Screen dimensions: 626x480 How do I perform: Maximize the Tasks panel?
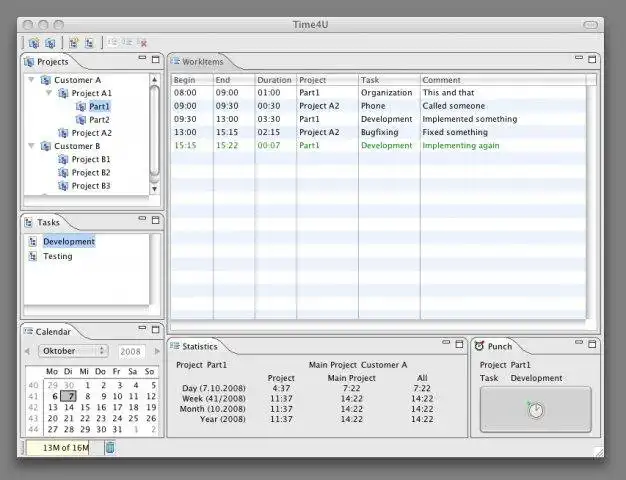[156, 220]
